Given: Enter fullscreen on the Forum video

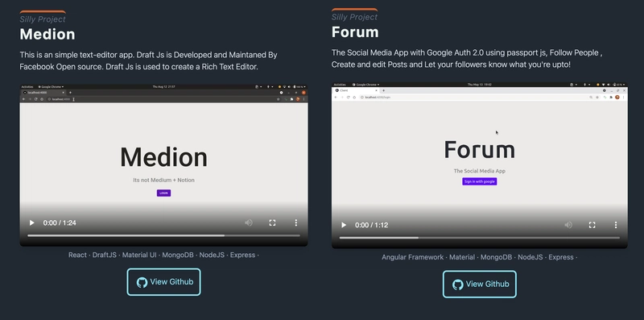Looking at the screenshot, I should [592, 225].
